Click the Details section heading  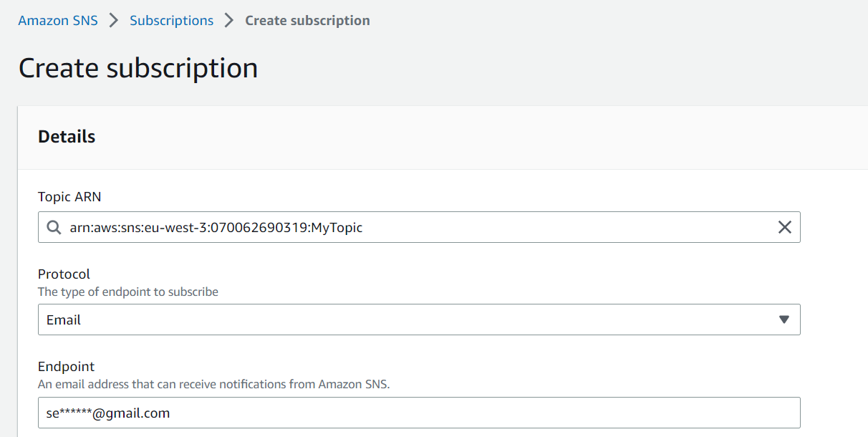click(x=67, y=137)
